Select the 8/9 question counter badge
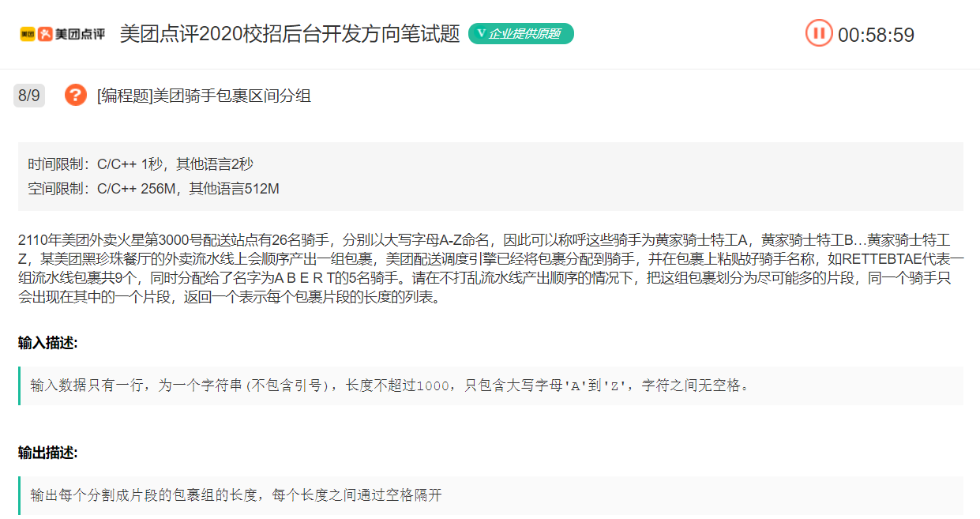Image resolution: width=980 pixels, height=519 pixels. click(x=29, y=96)
